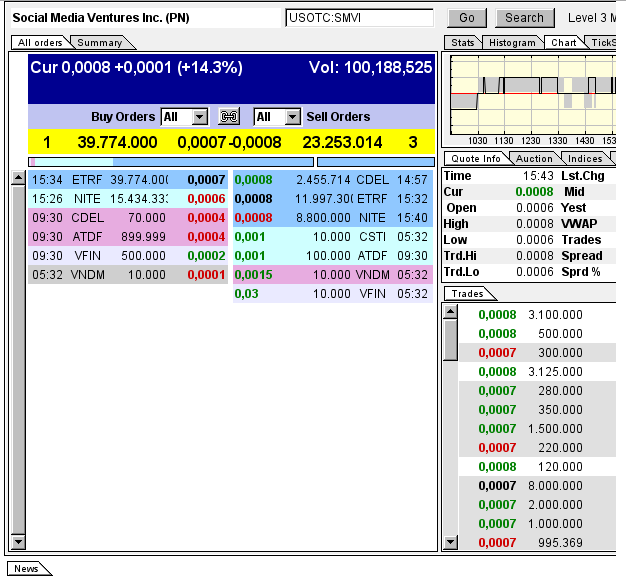
Task: Click the Trades list scroll down arrow
Action: click(451, 542)
